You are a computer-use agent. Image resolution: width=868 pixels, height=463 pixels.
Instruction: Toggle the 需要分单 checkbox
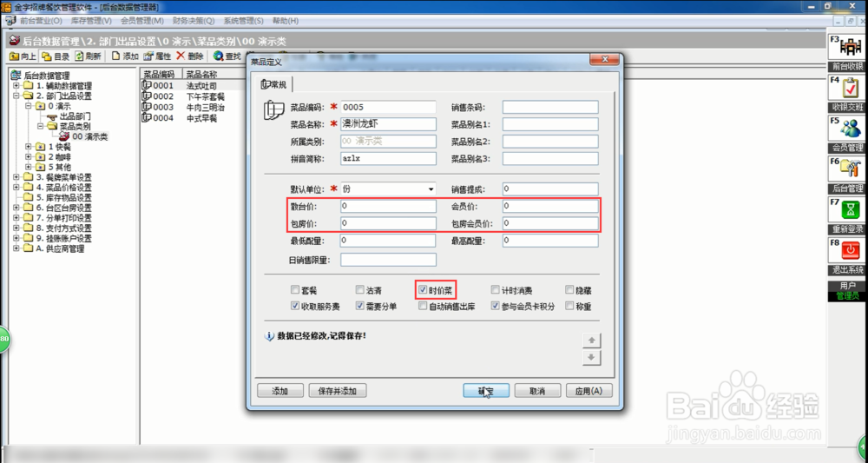coord(360,306)
